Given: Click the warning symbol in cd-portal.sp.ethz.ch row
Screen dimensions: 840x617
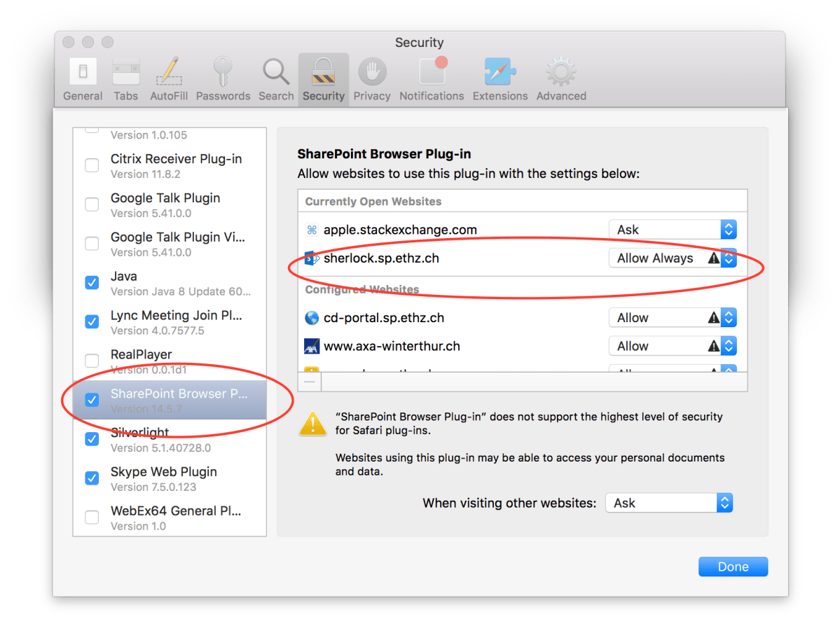Looking at the screenshot, I should pos(713,318).
